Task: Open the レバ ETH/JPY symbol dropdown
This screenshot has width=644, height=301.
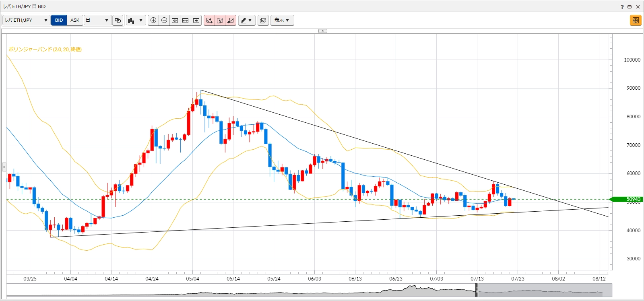Action: click(26, 20)
